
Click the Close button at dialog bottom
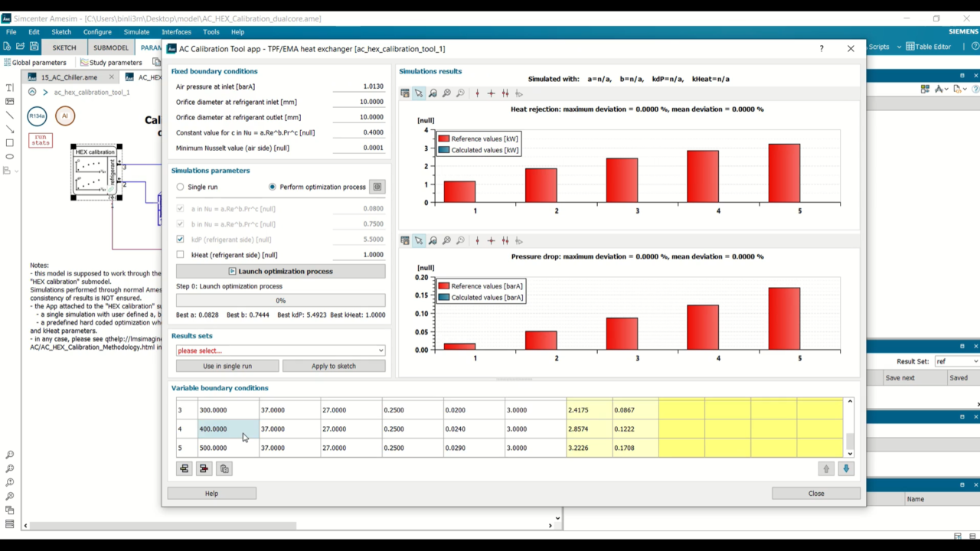[816, 494]
